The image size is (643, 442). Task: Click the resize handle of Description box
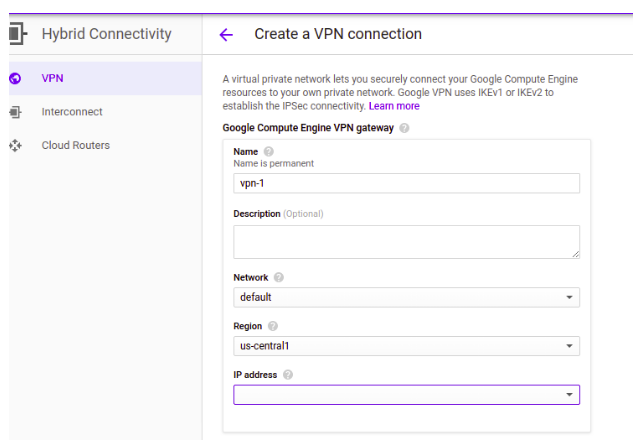coord(576,255)
